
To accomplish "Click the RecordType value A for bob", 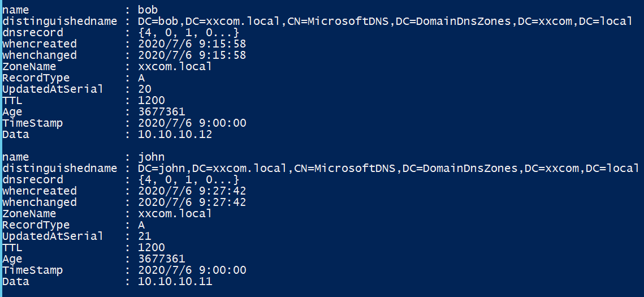I will [x=141, y=78].
